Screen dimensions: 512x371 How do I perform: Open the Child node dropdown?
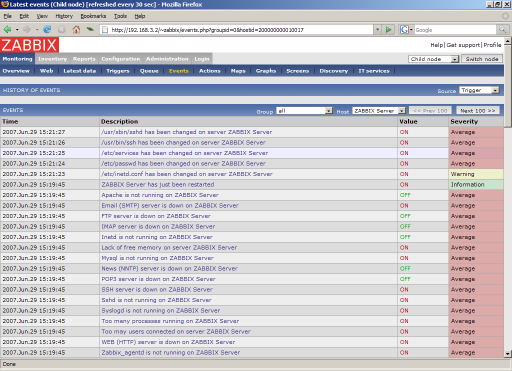pos(433,59)
